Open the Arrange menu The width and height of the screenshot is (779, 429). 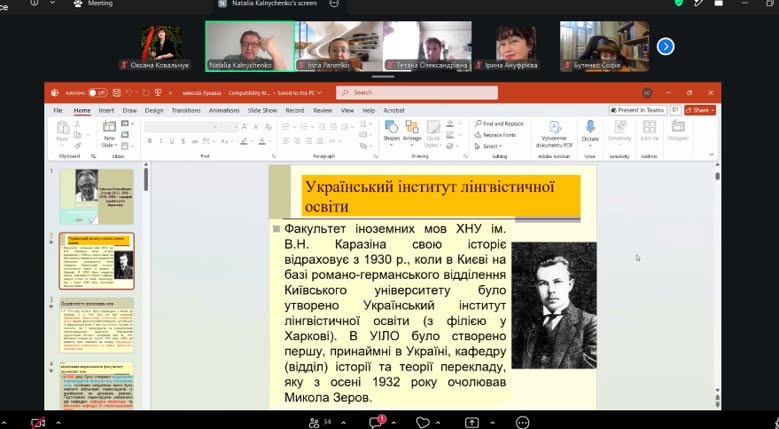tap(412, 132)
